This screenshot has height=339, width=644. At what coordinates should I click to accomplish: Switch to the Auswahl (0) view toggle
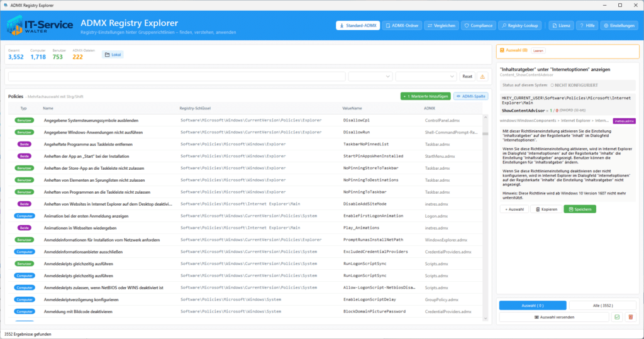click(533, 305)
